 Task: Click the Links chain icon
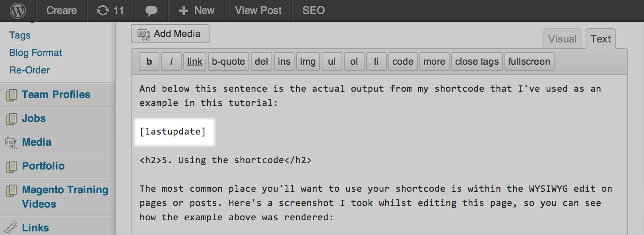[x=11, y=228]
